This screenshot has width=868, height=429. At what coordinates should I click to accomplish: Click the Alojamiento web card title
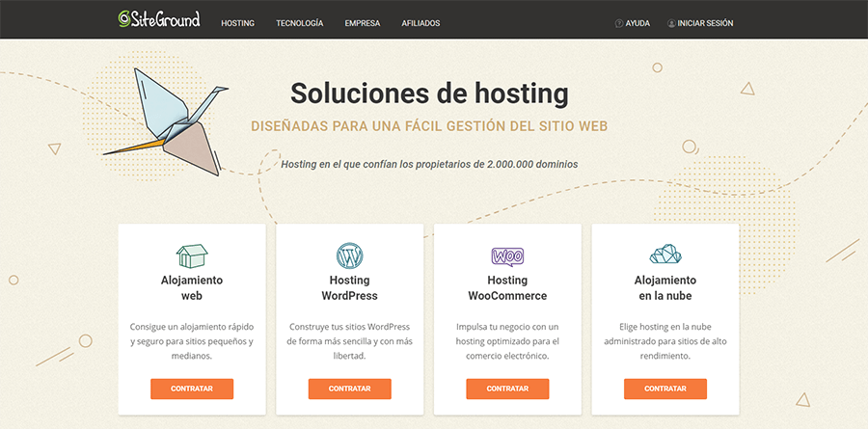coord(192,288)
